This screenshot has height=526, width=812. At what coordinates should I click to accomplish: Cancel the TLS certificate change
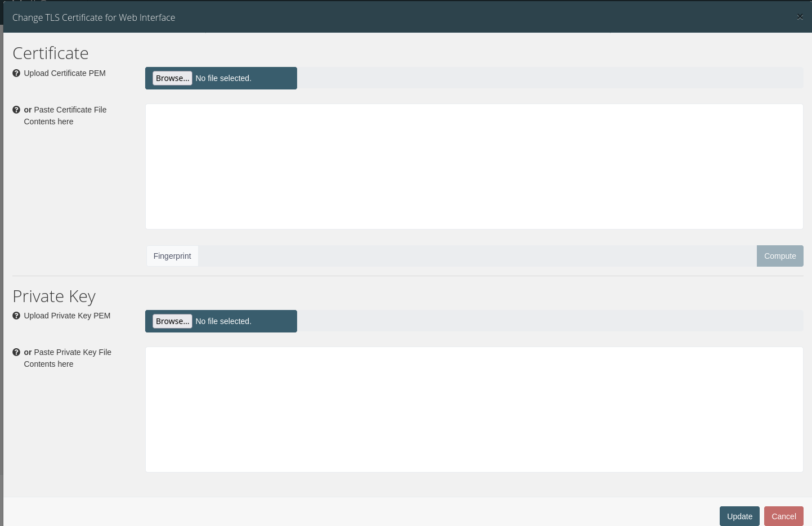[x=784, y=516]
